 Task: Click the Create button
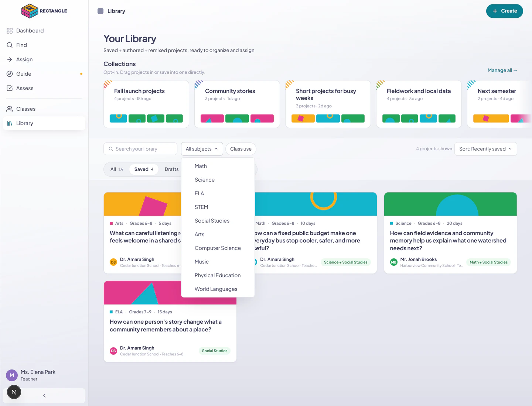(x=504, y=11)
